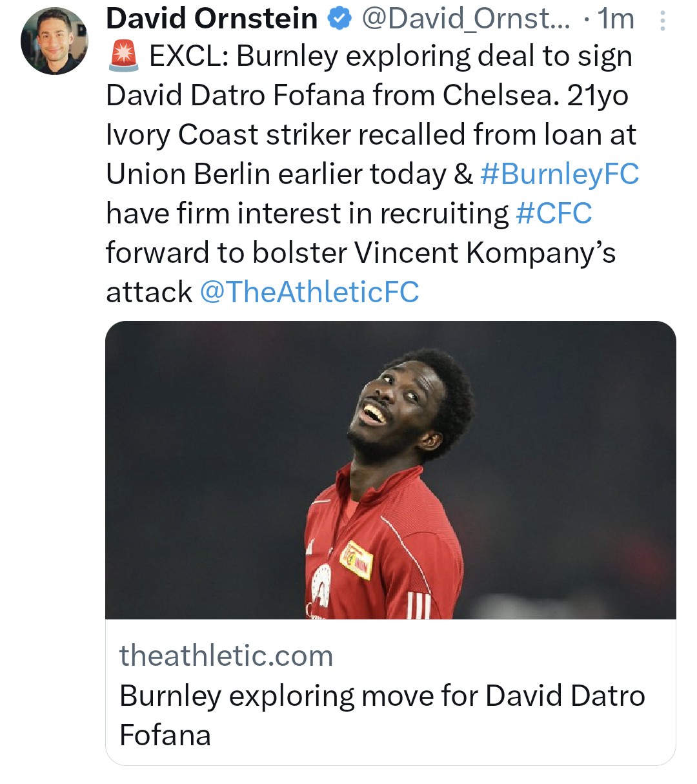This screenshot has width=697, height=784.
Task: Open the tweet's 1m timestamp
Action: coord(616,19)
